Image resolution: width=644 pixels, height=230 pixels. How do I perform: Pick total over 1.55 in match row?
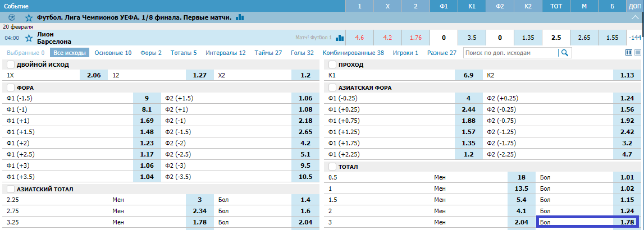coord(611,38)
